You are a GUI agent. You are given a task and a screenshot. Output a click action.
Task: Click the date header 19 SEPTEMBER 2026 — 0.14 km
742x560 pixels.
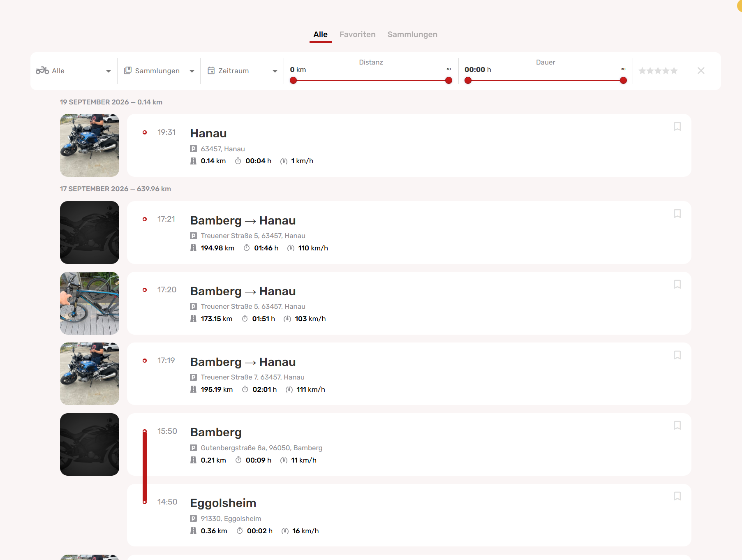coord(111,102)
